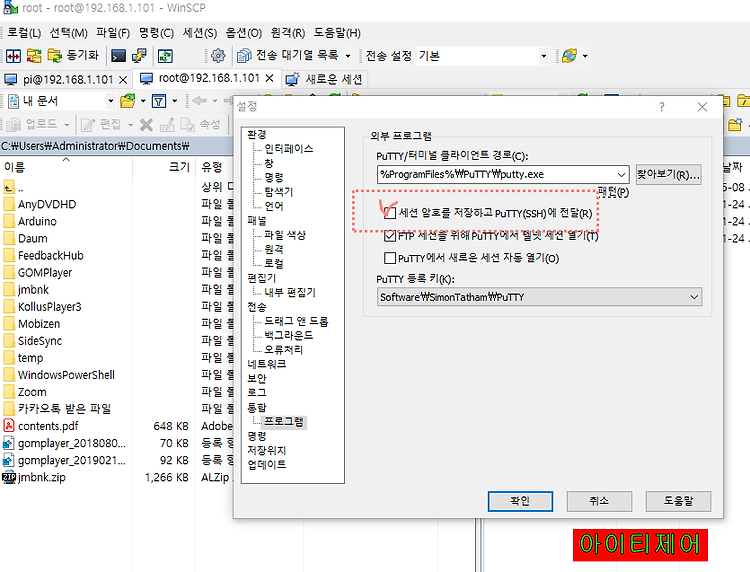Viewport: 750px width, 572px height.
Task: Open the 전송 설정 기본 combo box
Action: [483, 56]
